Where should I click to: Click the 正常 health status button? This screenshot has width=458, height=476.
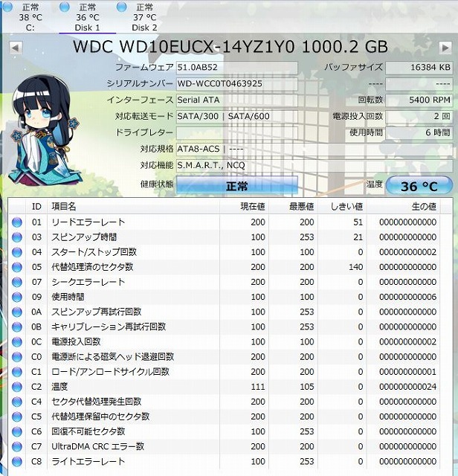(236, 186)
